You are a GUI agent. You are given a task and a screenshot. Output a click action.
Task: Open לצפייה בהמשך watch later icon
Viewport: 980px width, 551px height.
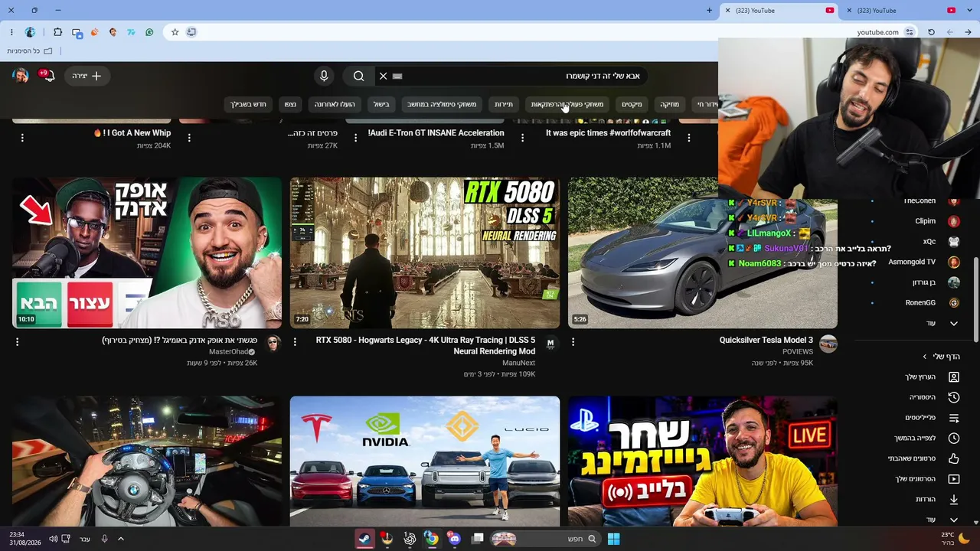954,439
